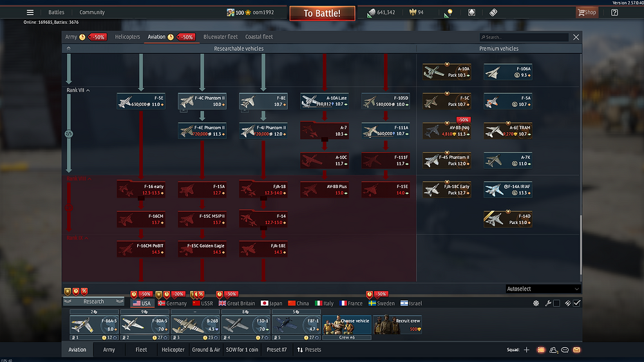This screenshot has width=644, height=362.
Task: Select the Germany nation tab
Action: (x=172, y=303)
